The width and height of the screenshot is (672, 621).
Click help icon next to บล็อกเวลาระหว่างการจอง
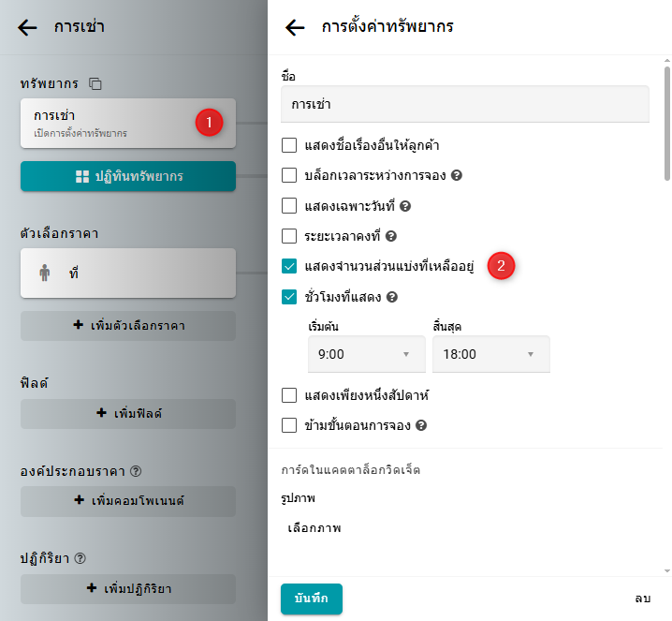(459, 175)
